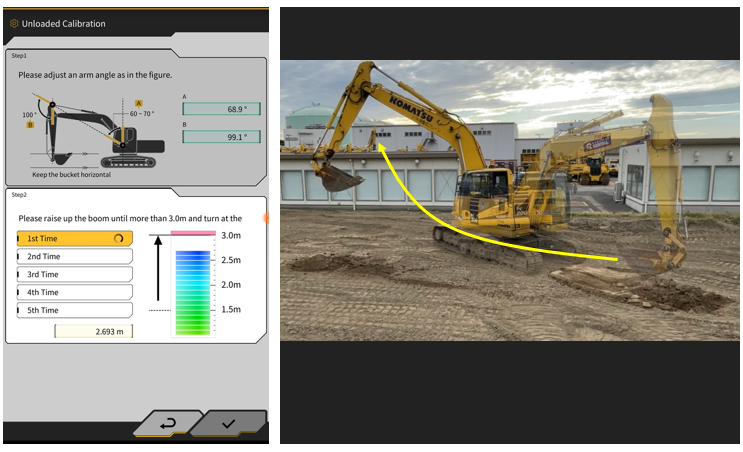Viewport: 743px width, 452px height.
Task: Select the 5th Time row
Action: pyautogui.click(x=75, y=310)
